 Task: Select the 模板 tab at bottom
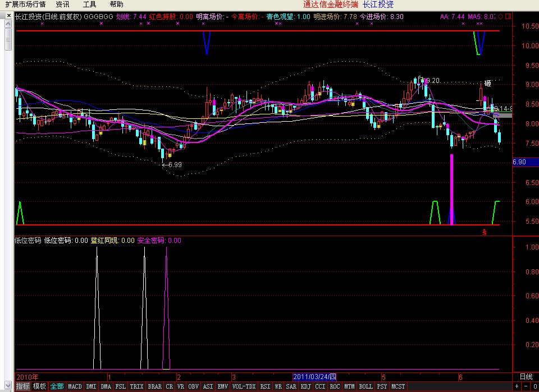[x=39, y=386]
